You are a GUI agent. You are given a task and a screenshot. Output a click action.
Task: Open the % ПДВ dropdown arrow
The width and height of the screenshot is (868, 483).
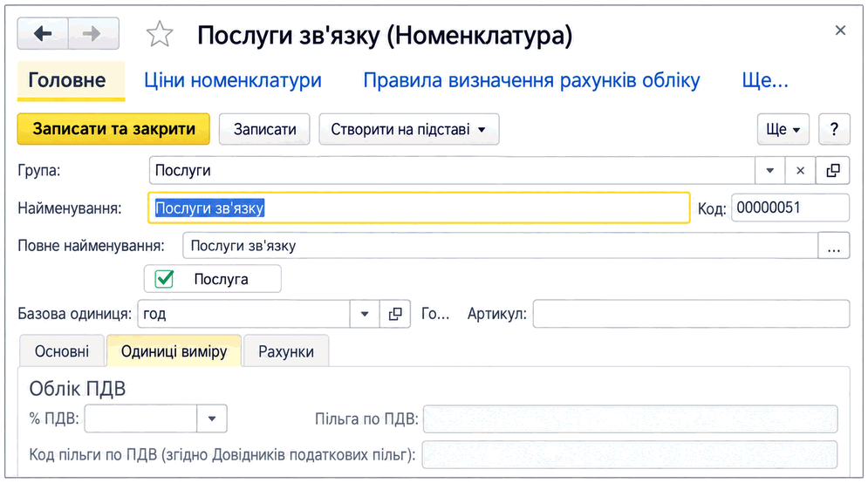pyautogui.click(x=211, y=418)
